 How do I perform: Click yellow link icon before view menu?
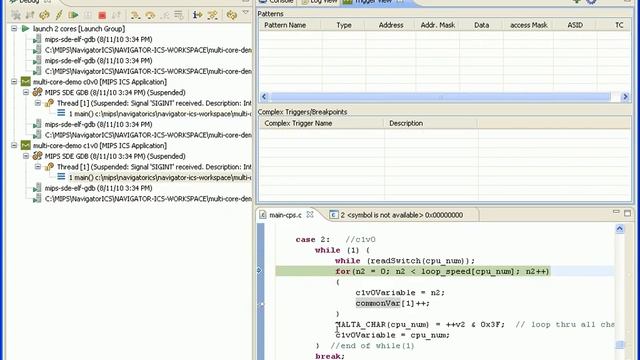(231, 16)
